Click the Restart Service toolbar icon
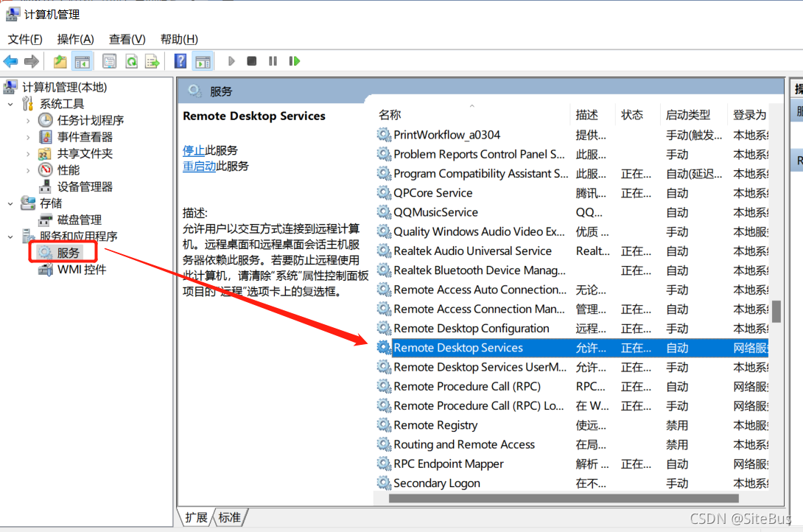Screen dimensions: 803x532 [295, 61]
